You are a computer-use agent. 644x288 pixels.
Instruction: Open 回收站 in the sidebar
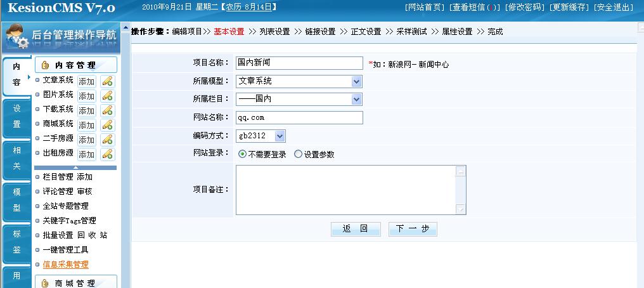(93, 235)
